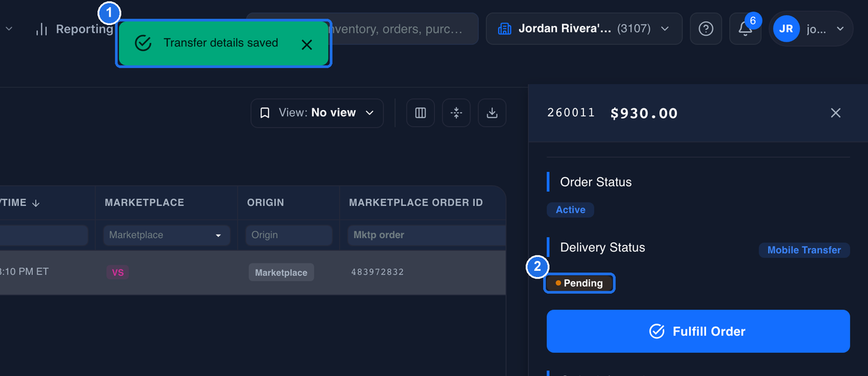Click the building icon beside Jordan Rivera

click(505, 29)
